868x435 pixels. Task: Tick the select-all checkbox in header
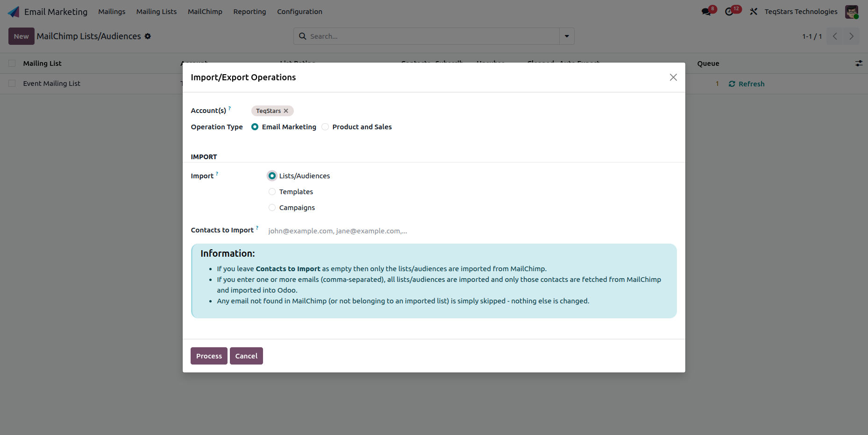[x=12, y=63]
